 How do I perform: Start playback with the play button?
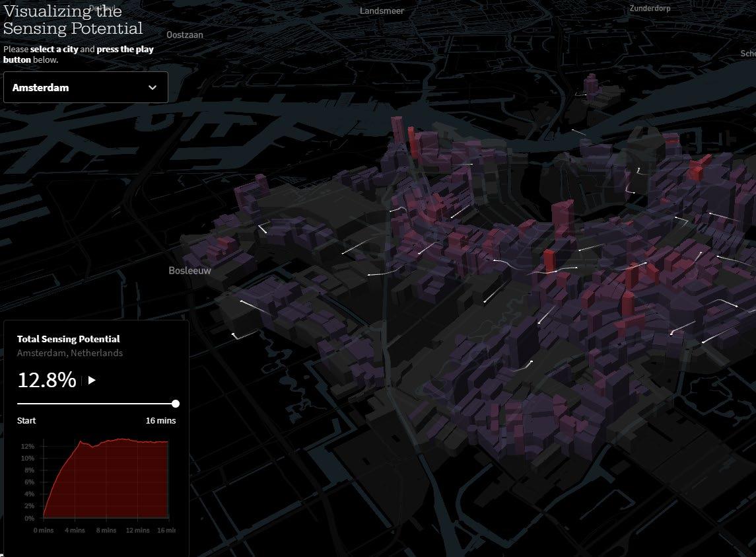[x=92, y=381]
